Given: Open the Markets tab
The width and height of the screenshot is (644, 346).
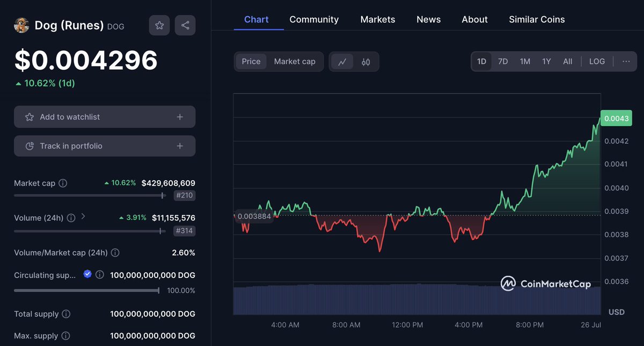Looking at the screenshot, I should [x=378, y=19].
